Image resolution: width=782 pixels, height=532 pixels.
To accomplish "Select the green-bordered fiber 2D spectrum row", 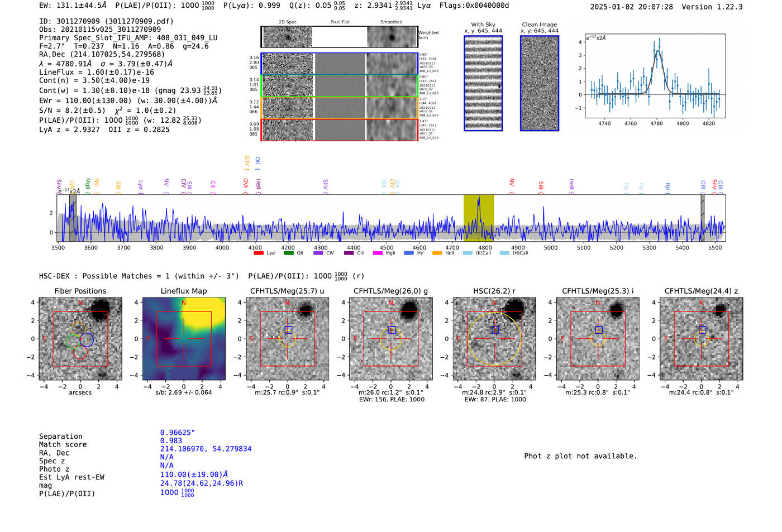I will 340,86.
